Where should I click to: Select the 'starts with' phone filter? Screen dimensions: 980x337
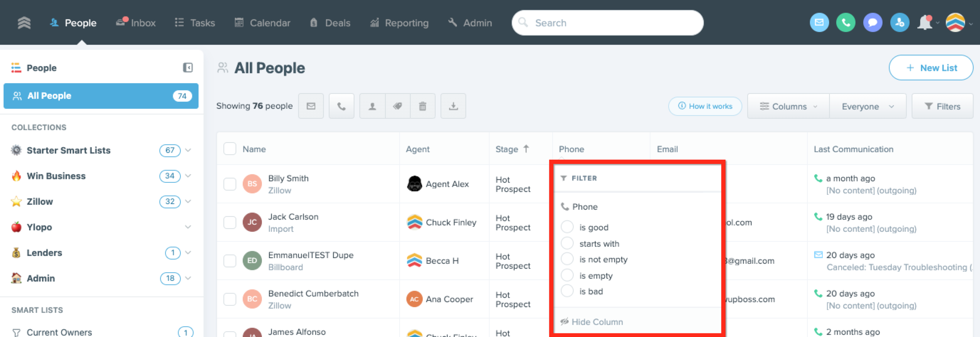tap(567, 244)
